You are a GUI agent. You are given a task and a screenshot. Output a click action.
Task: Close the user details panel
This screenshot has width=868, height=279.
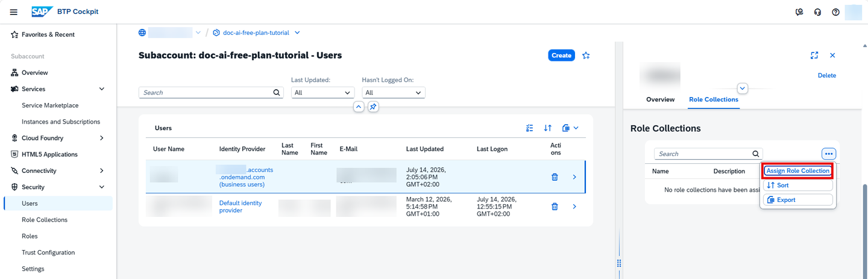832,55
